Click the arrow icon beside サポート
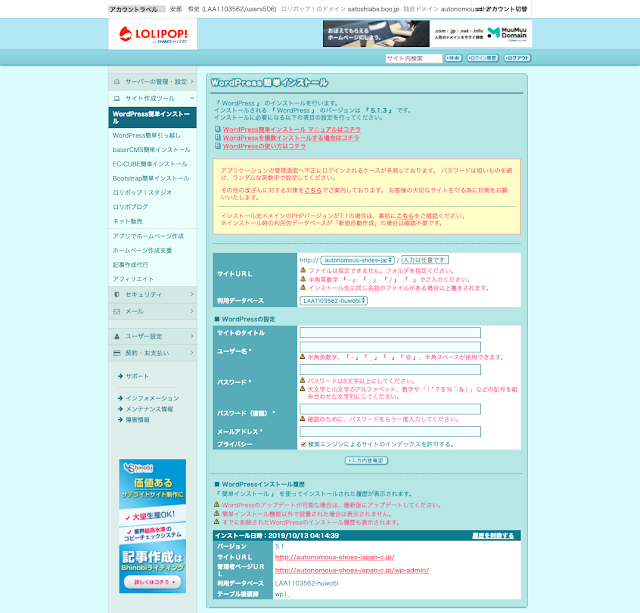 [x=119, y=376]
